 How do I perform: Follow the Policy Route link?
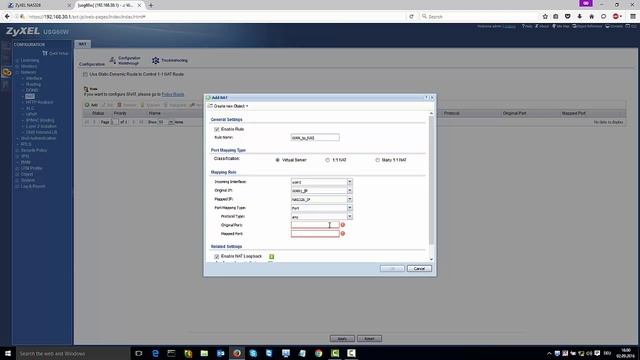tap(173, 94)
